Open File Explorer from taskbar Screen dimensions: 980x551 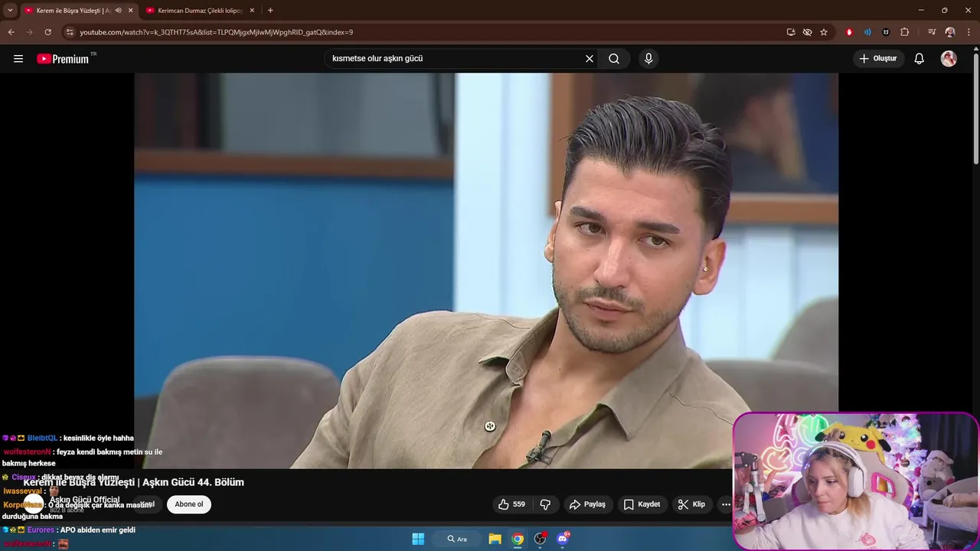(495, 539)
